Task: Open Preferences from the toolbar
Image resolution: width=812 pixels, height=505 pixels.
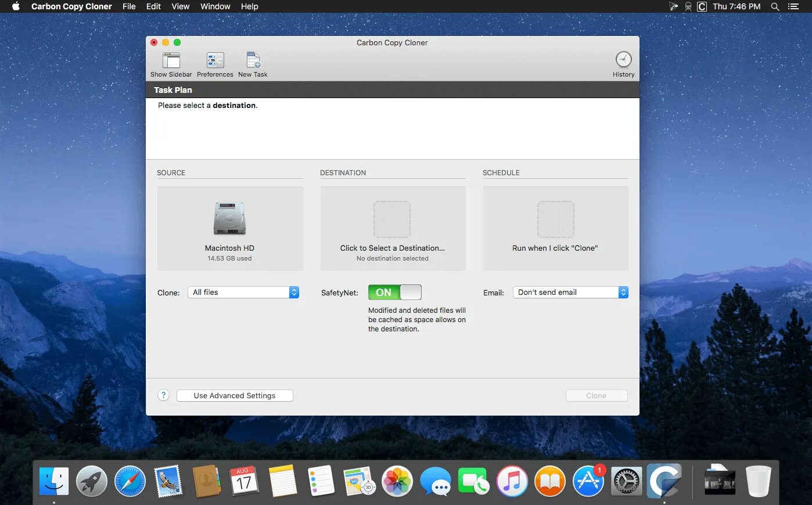Action: (x=215, y=64)
